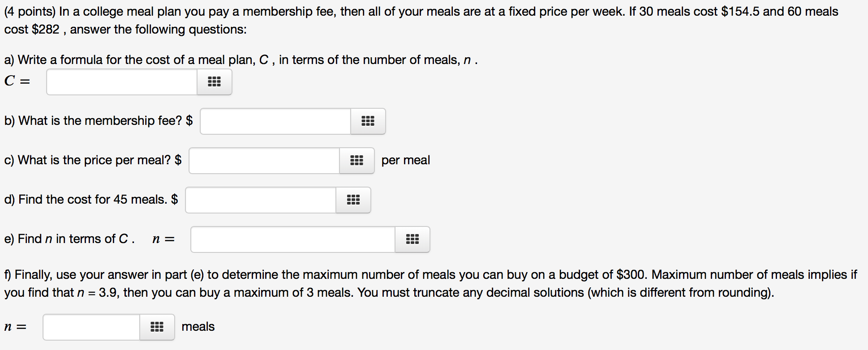Click the '(4 points)' text at top
Image resolution: width=868 pixels, height=350 pixels.
[x=30, y=12]
